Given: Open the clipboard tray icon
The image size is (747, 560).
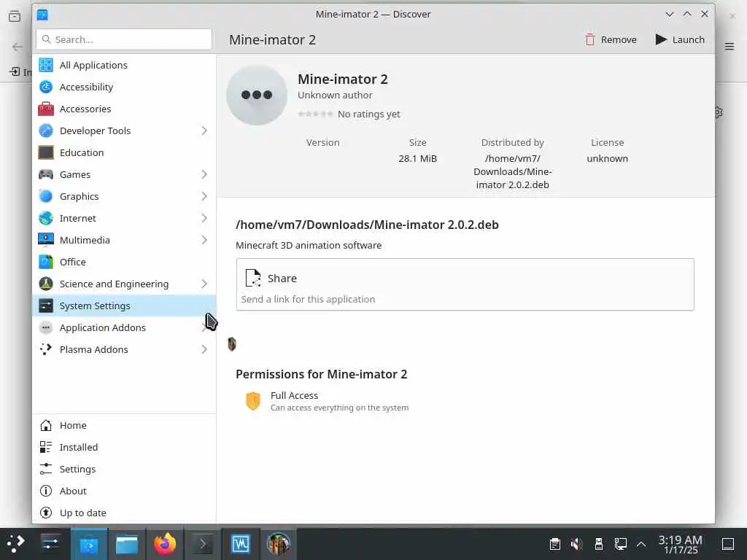Looking at the screenshot, I should click(555, 544).
